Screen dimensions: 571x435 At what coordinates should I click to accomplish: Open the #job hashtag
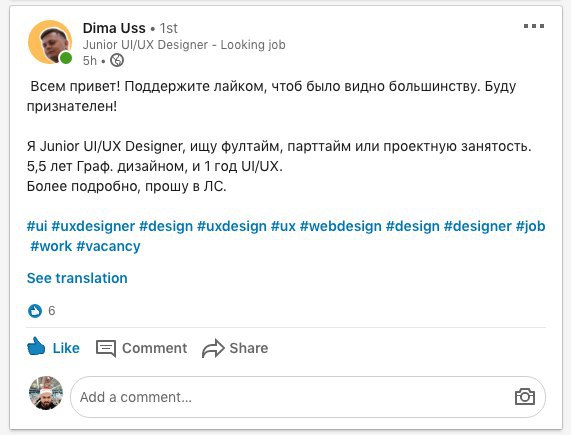(x=531, y=226)
